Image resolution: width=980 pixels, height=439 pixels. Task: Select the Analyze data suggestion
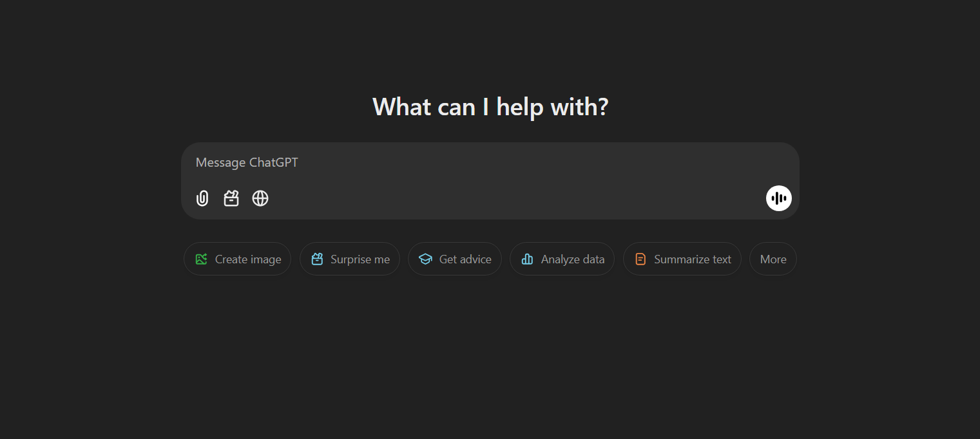point(562,259)
